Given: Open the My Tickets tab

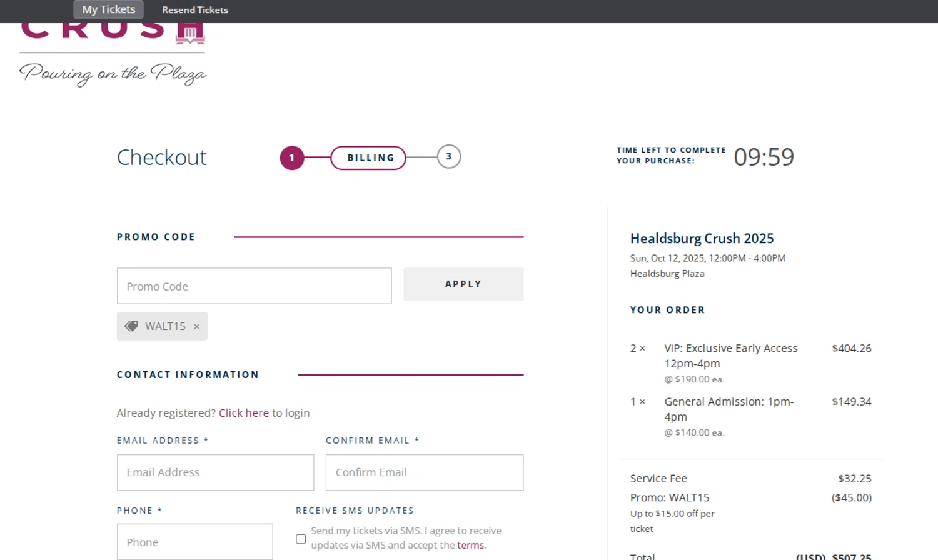Looking at the screenshot, I should (x=109, y=9).
